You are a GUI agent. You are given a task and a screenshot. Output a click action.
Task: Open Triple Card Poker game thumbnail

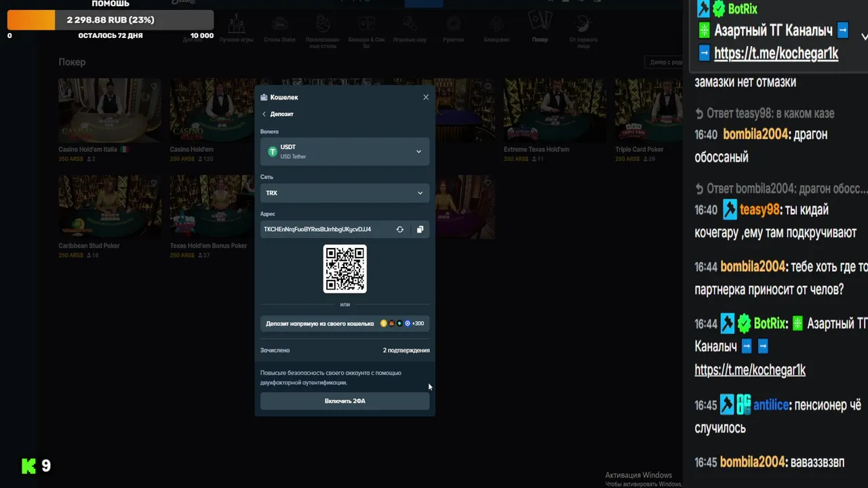coord(649,110)
